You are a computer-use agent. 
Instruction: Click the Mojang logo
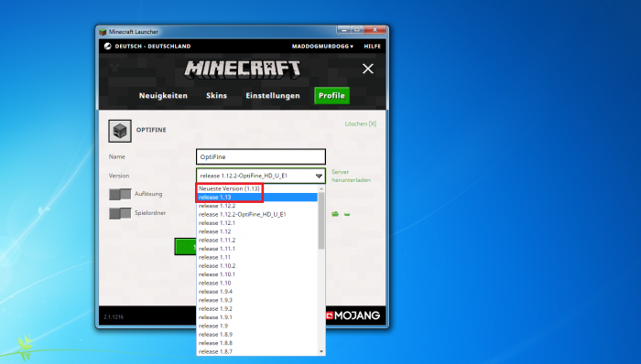(353, 316)
